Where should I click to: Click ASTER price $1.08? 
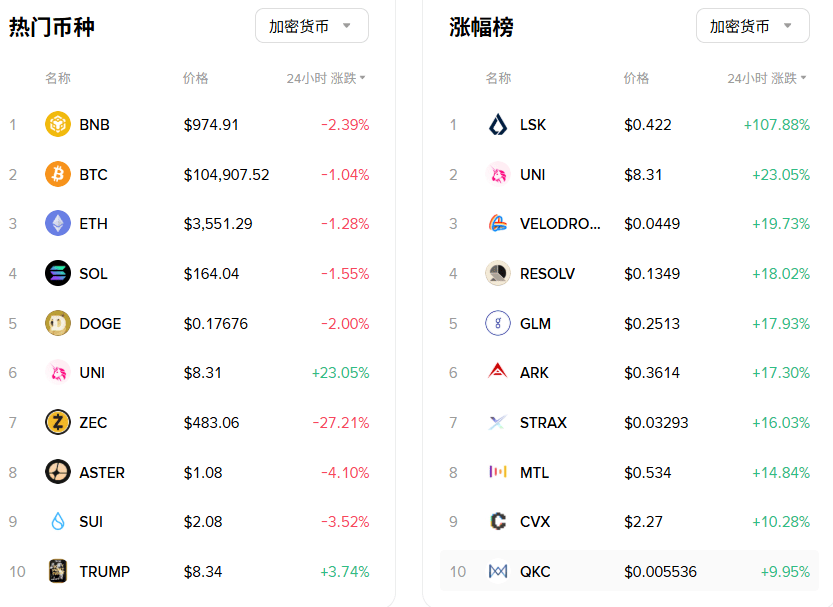[x=203, y=473]
